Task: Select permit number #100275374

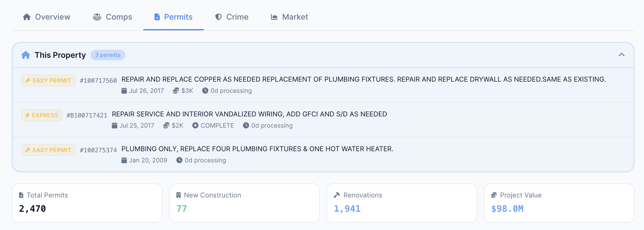Action: (98, 150)
